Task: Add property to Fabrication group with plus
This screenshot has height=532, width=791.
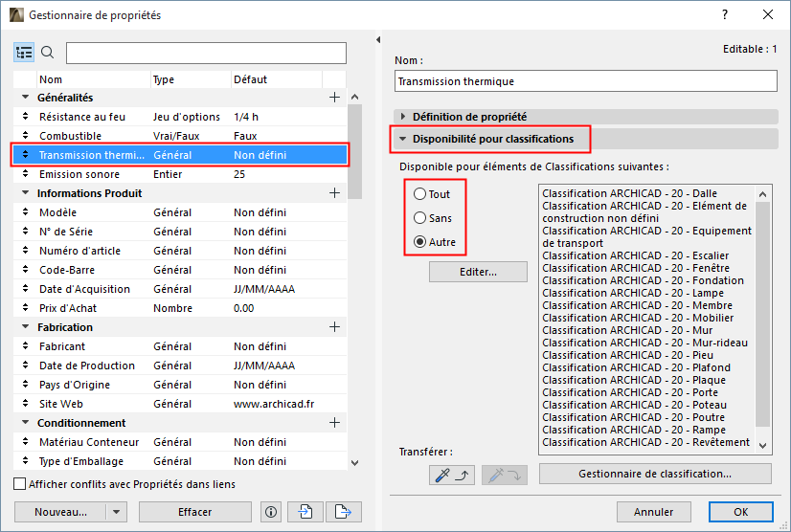Action: (x=334, y=327)
